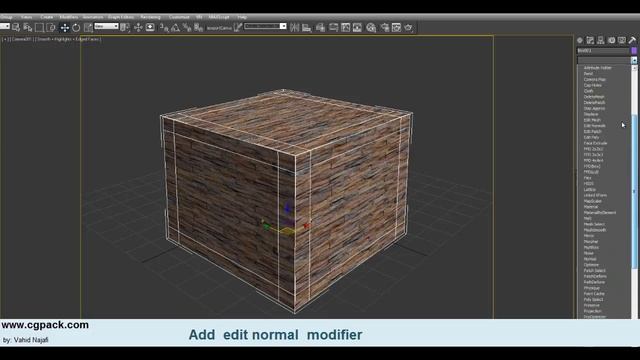Switch to Motion command panel tab
Image resolution: width=640 pixels, height=360 pixels.
click(611, 40)
